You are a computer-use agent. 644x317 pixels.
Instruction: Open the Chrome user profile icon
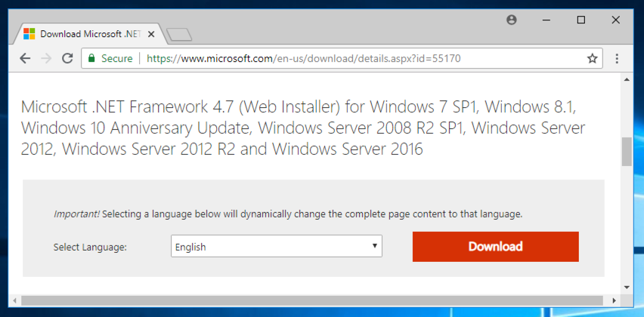[512, 20]
